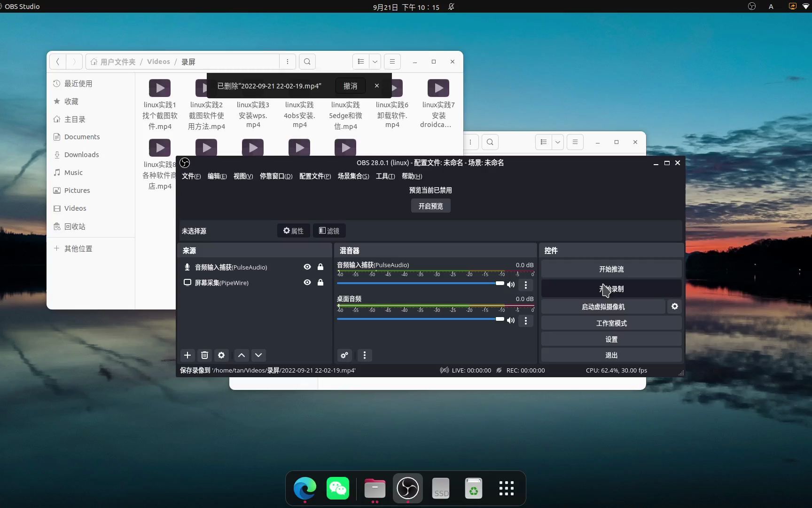Click the 滤镜 button in the source toolbar
Viewport: 812px width, 508px height.
[x=329, y=230]
